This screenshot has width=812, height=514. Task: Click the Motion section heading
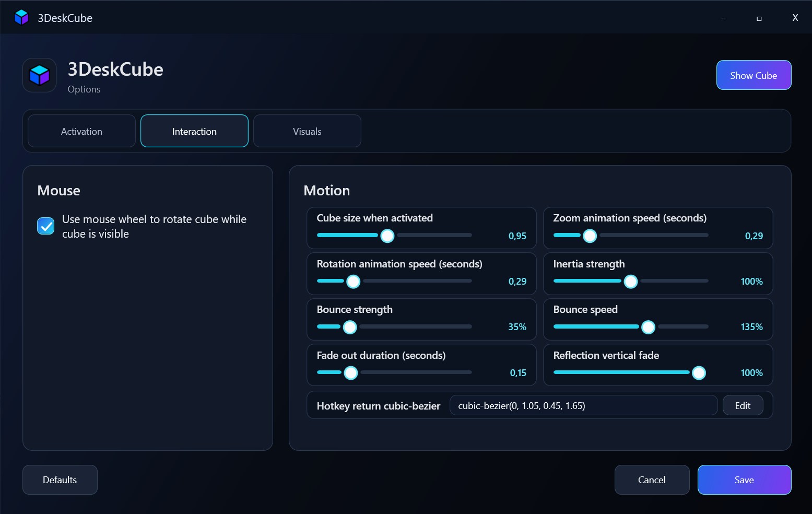pyautogui.click(x=327, y=191)
